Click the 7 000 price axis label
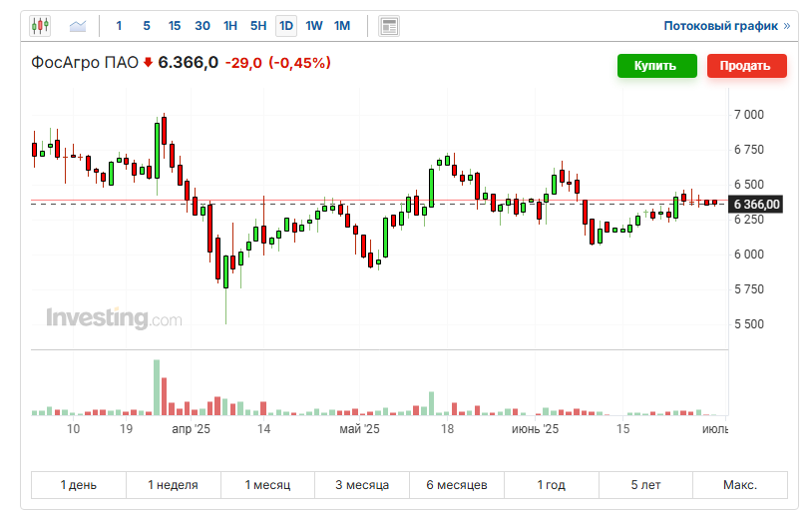 pyautogui.click(x=749, y=115)
